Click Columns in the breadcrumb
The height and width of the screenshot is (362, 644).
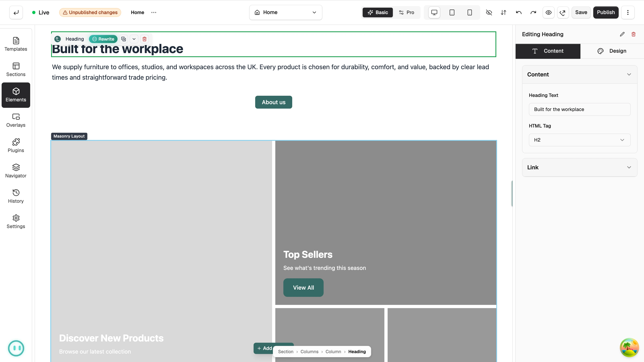tap(309, 352)
